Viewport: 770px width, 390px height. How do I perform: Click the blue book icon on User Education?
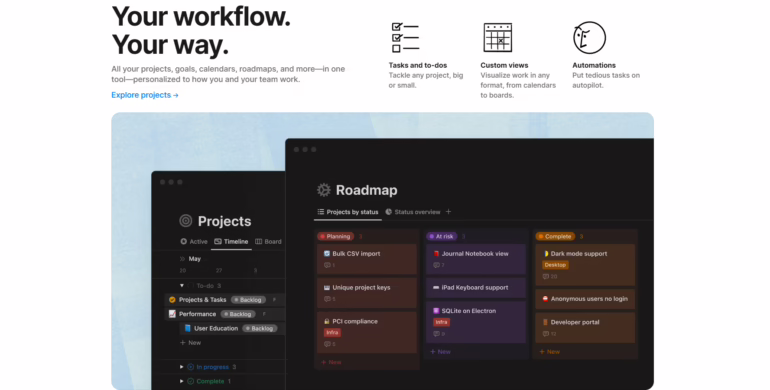coord(187,328)
